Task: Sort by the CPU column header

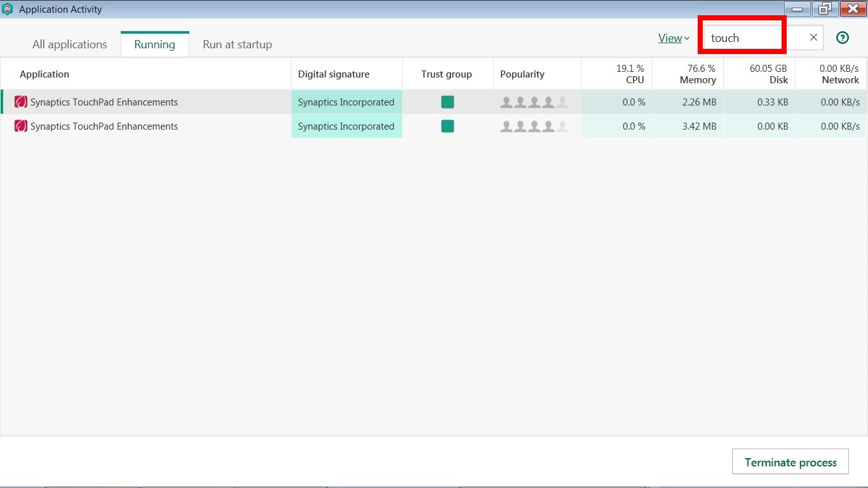Action: pos(616,74)
